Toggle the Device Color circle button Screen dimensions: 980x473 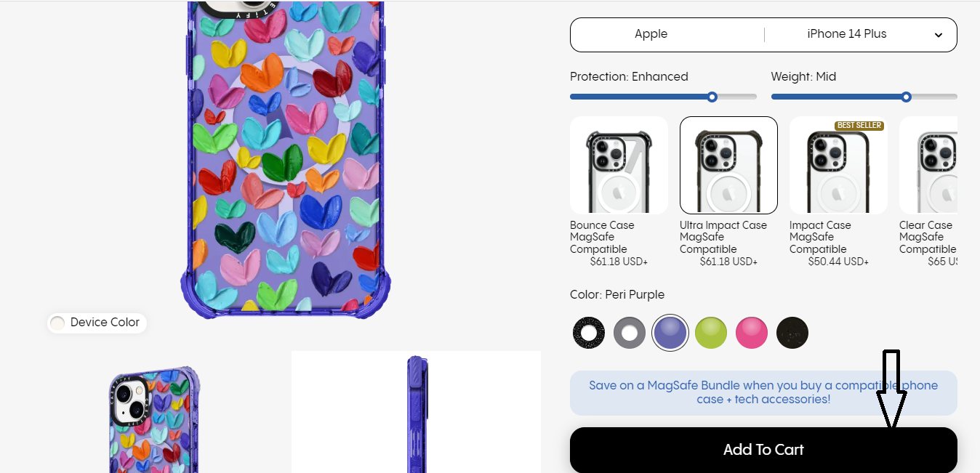click(x=57, y=323)
